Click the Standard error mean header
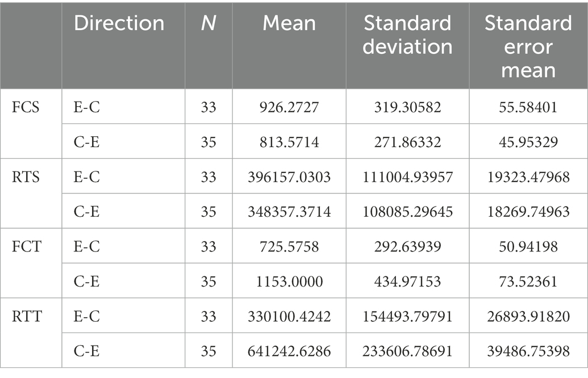 [x=528, y=47]
